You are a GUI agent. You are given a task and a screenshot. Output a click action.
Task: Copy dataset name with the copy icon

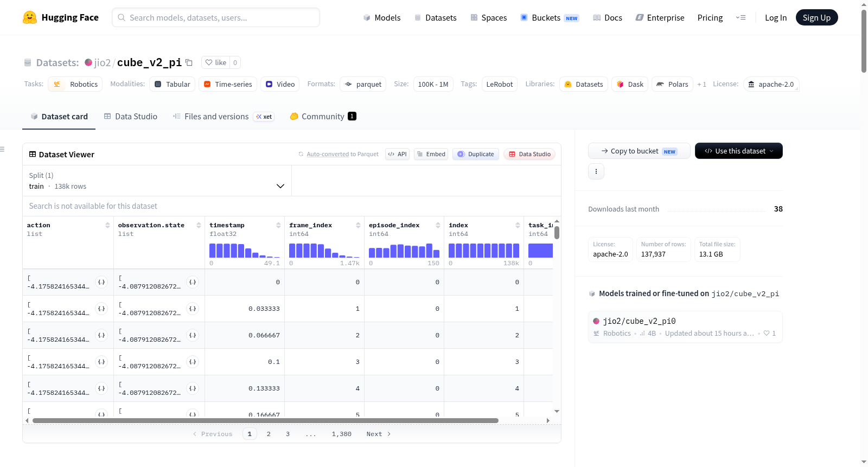[189, 62]
